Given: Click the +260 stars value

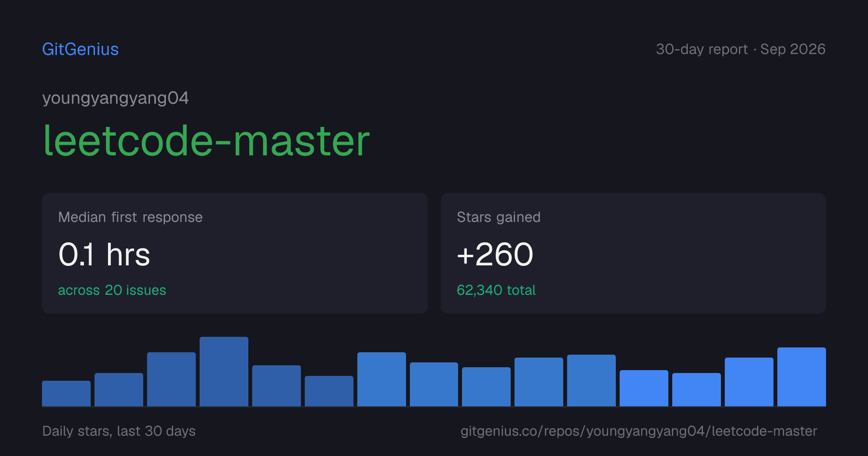Looking at the screenshot, I should pyautogui.click(x=495, y=255).
